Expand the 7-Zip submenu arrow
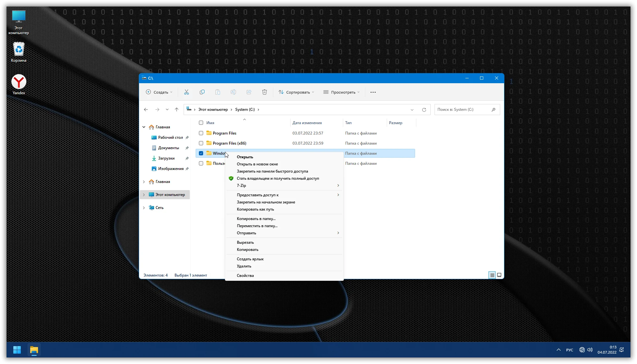 point(338,186)
